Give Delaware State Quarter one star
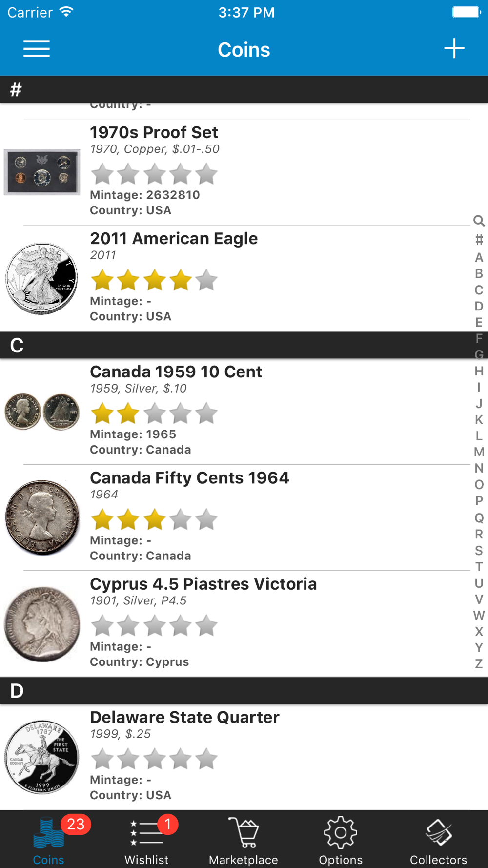 [x=102, y=760]
